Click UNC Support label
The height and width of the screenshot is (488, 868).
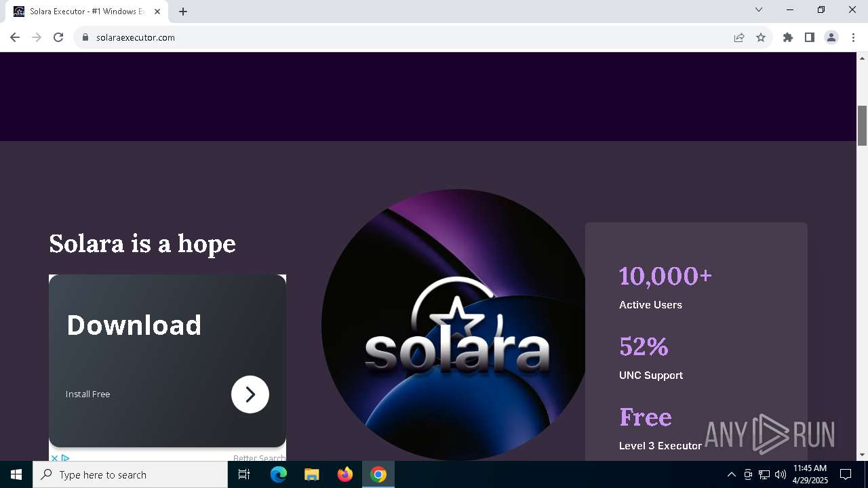(651, 375)
